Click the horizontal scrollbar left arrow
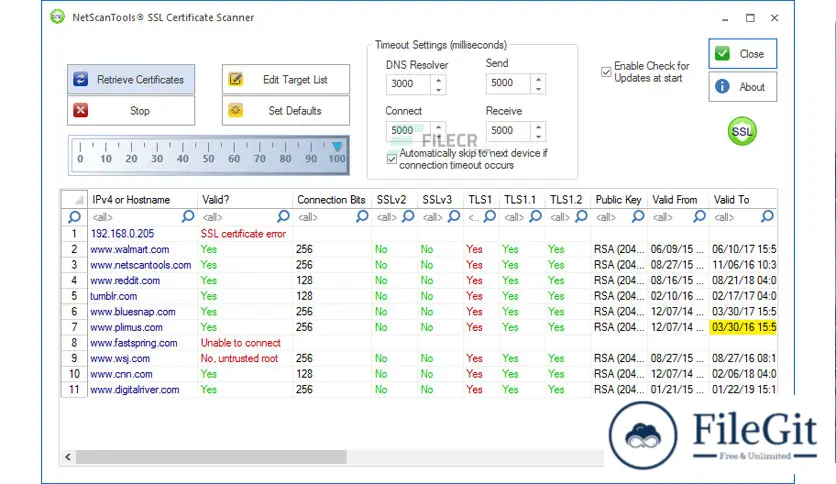836x484 pixels. [68, 457]
